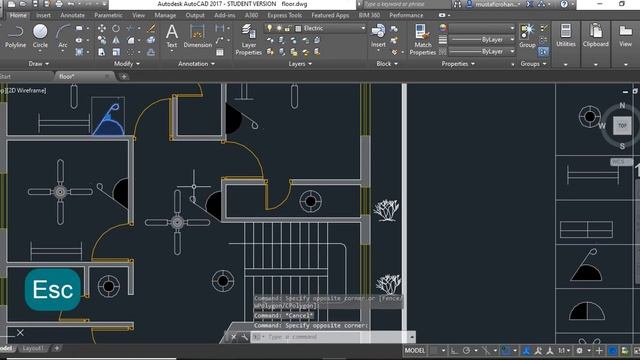
Task: Expand the Properties panel title
Action: click(458, 64)
